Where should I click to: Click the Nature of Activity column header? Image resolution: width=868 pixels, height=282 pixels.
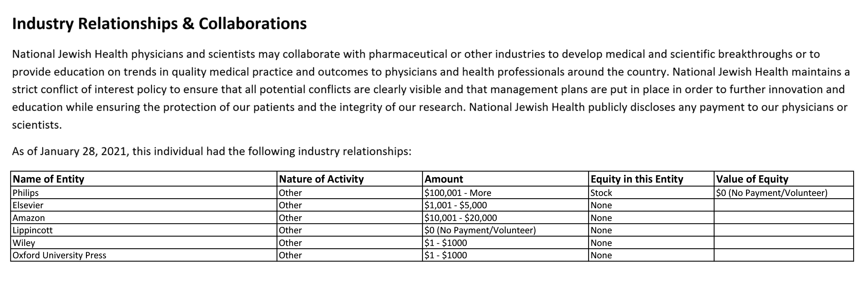(x=321, y=179)
